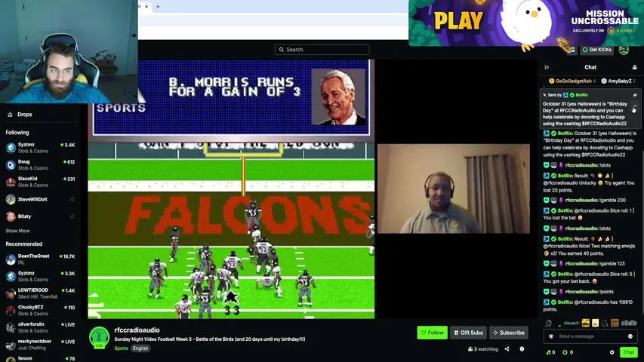Screen dimensions: 644x362
Task: Click the football game video stream
Action: click(231, 189)
